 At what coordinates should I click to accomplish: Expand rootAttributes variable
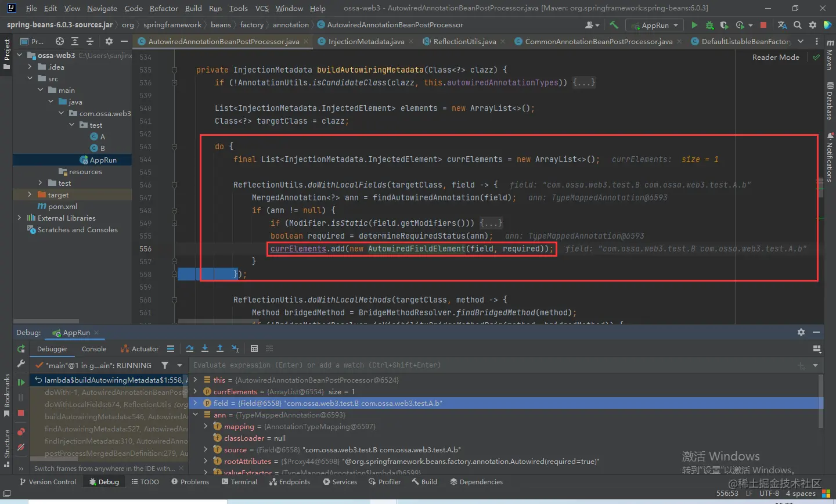(x=206, y=461)
